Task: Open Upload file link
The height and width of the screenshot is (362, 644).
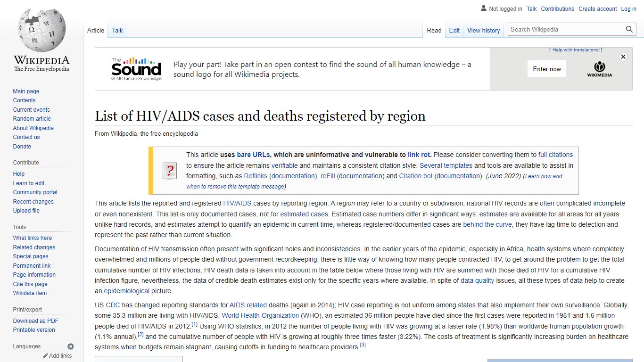Action: tap(26, 211)
